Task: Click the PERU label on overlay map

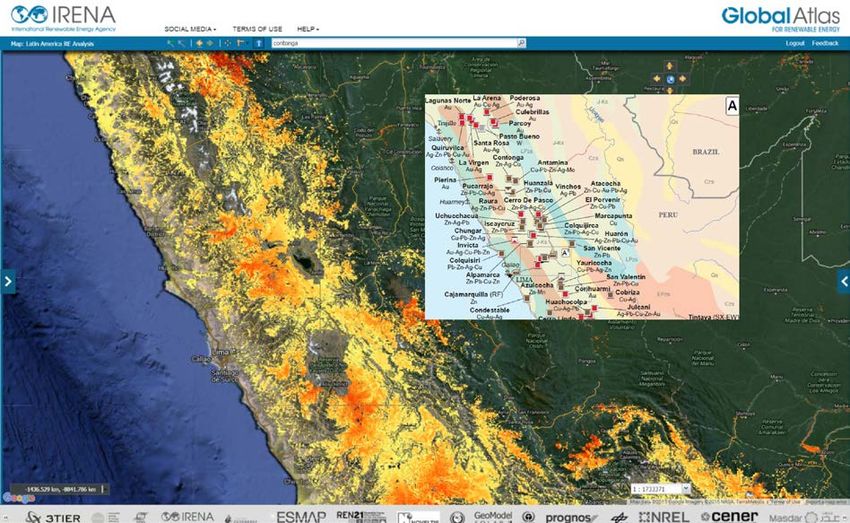Action: tap(668, 215)
